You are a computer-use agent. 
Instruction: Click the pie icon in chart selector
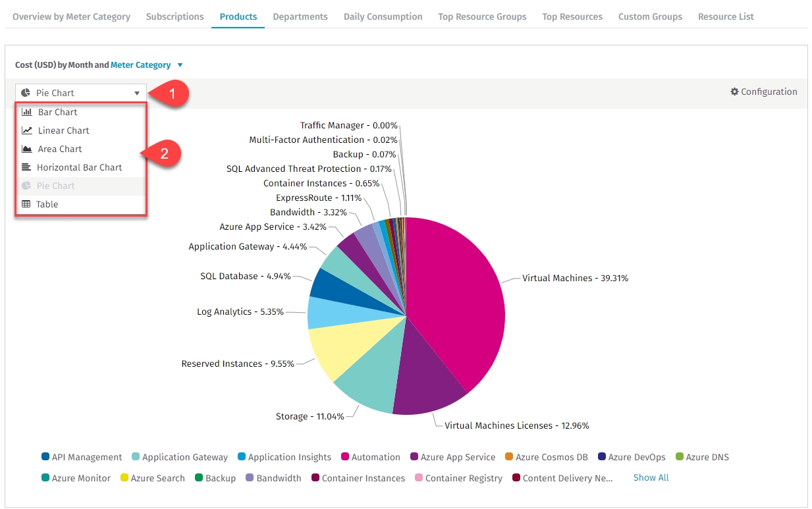pos(26,93)
